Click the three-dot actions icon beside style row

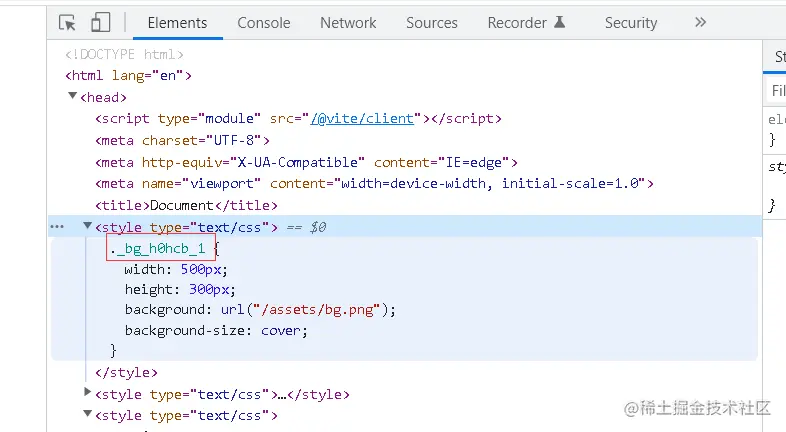57,227
